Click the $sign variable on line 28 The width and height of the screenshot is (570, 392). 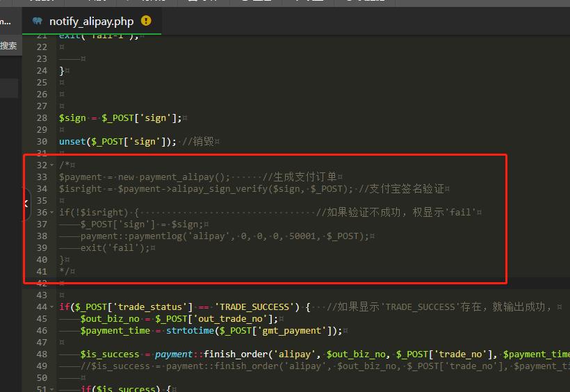[x=72, y=117]
